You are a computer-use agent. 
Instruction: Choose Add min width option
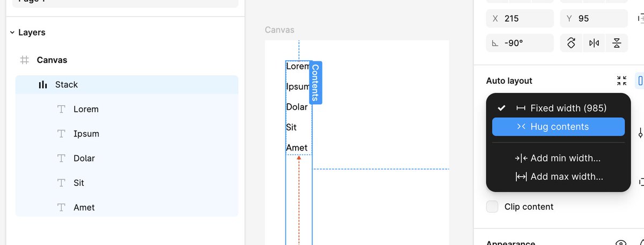tap(558, 158)
